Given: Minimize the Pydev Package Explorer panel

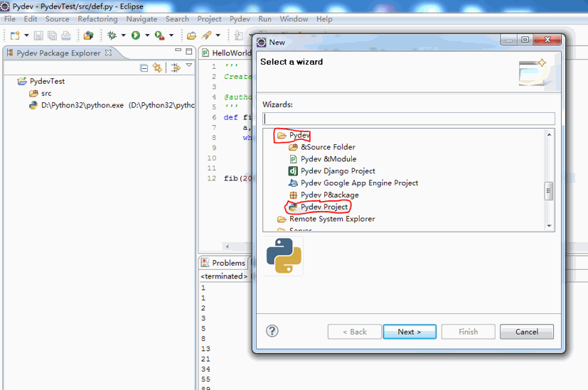Looking at the screenshot, I should coord(178,50).
